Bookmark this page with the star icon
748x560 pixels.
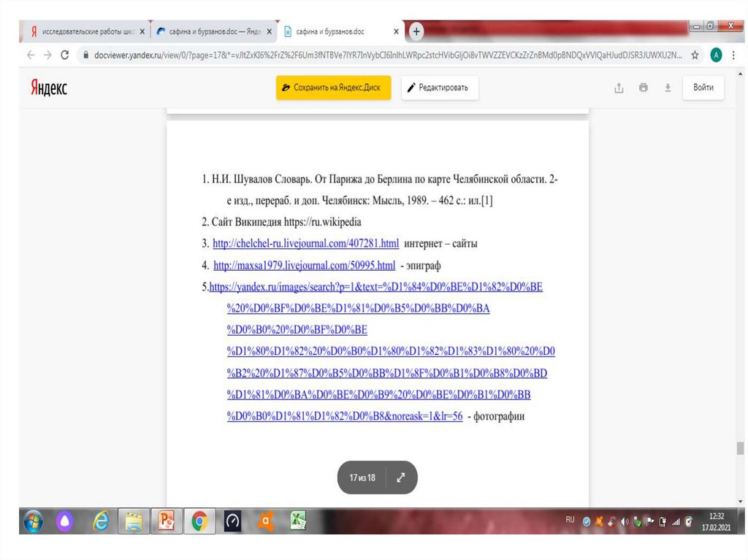point(695,55)
